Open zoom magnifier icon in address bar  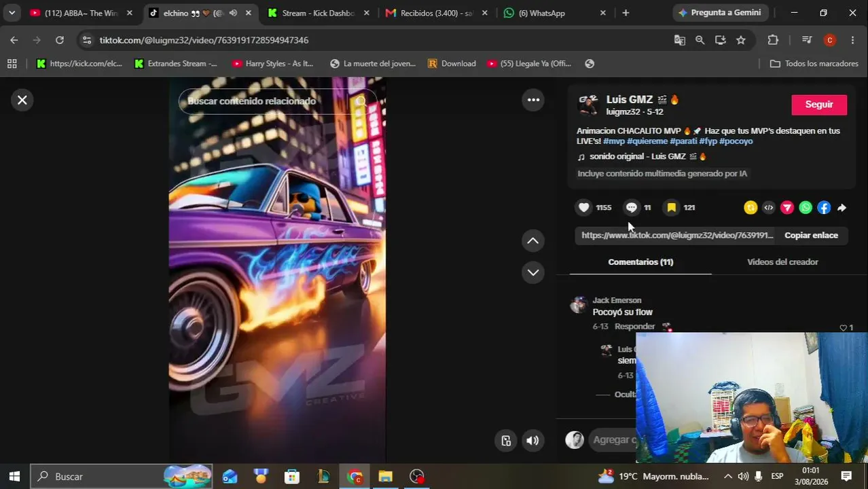coord(700,41)
